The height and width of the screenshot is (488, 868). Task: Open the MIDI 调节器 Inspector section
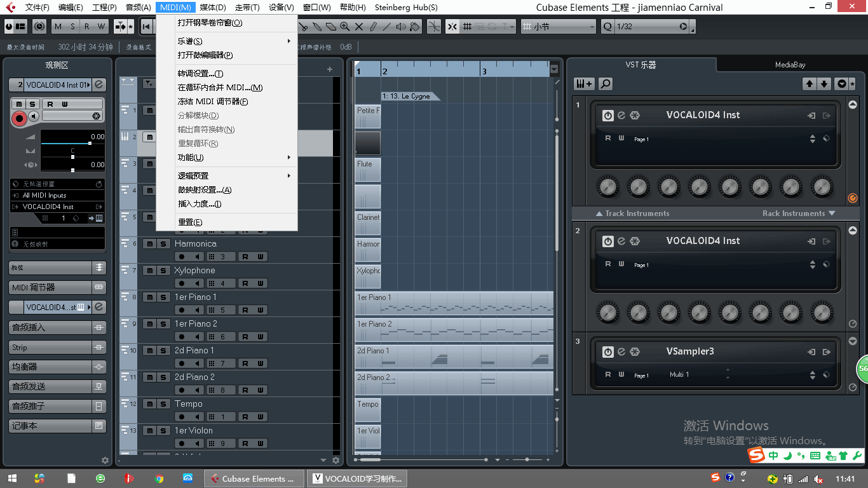[57, 287]
